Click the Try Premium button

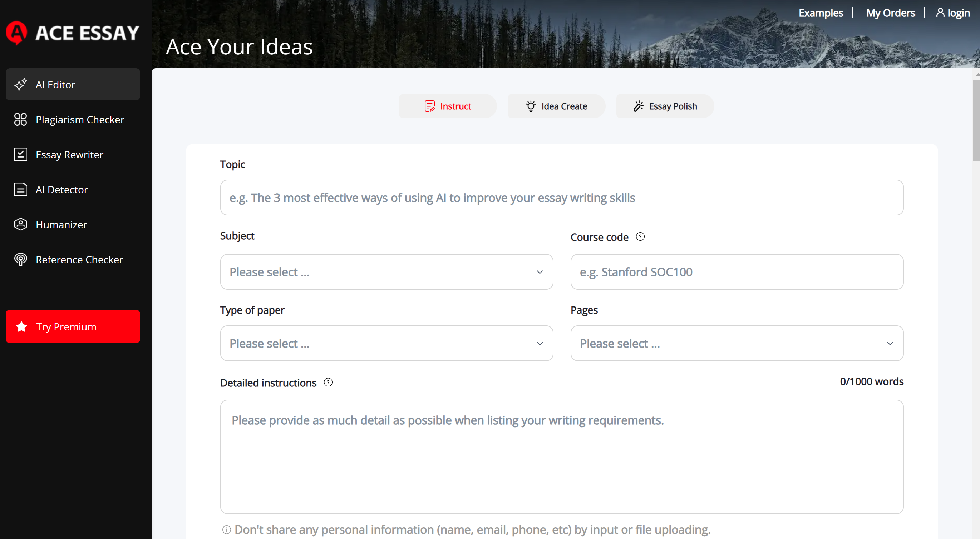point(72,326)
